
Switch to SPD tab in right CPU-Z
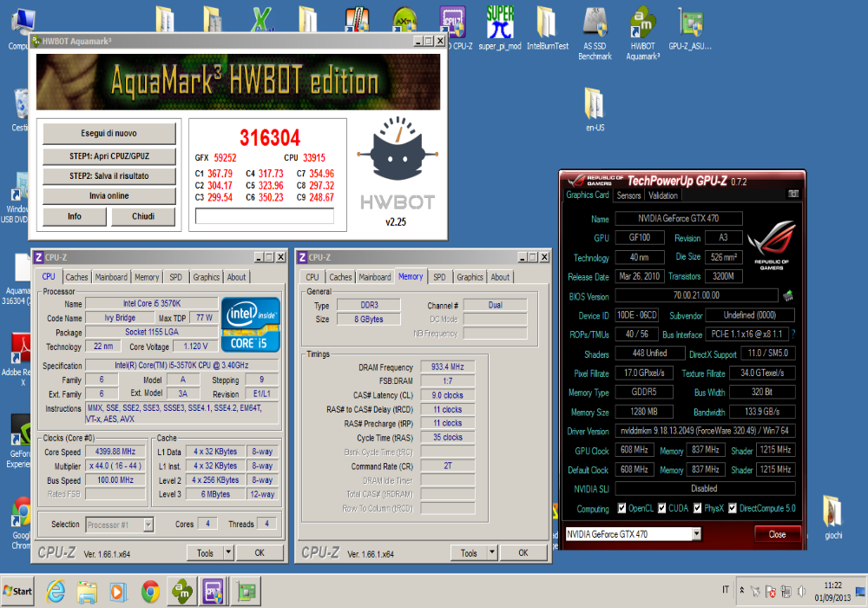439,277
